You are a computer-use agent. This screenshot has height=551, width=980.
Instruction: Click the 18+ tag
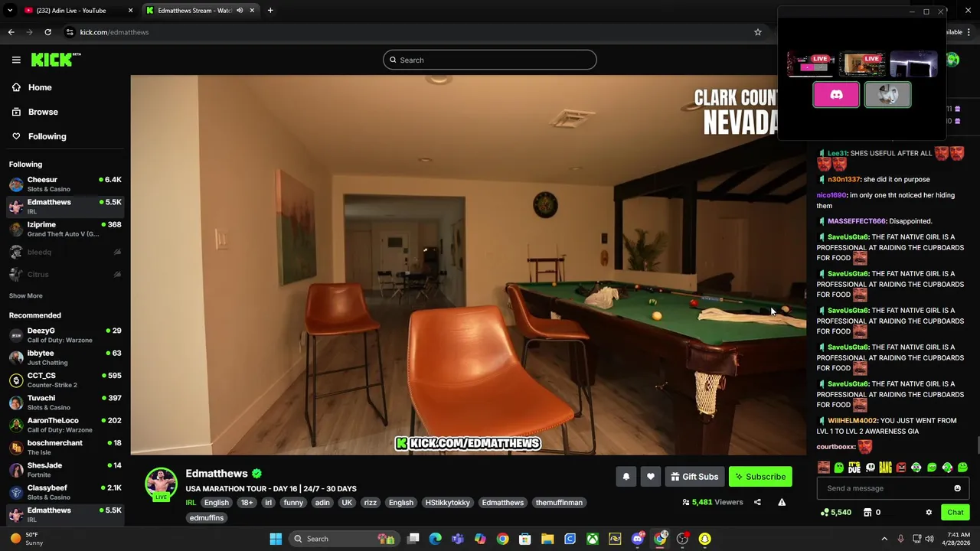(x=247, y=503)
